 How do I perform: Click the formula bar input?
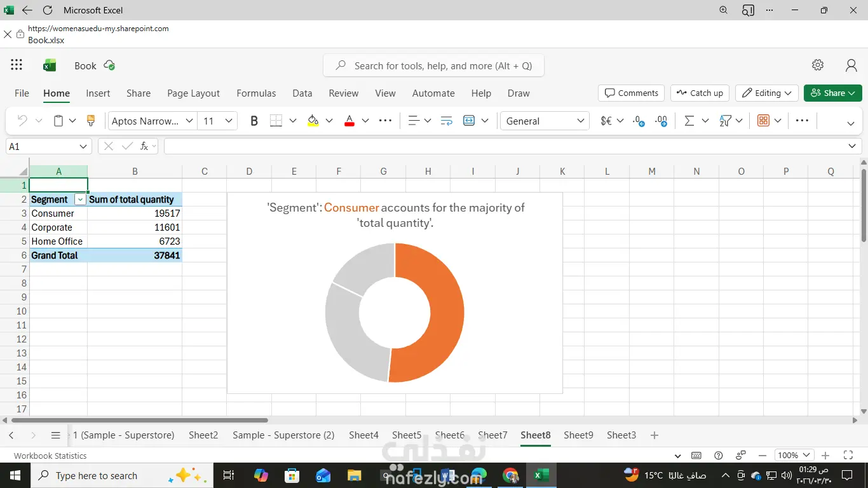coord(505,146)
